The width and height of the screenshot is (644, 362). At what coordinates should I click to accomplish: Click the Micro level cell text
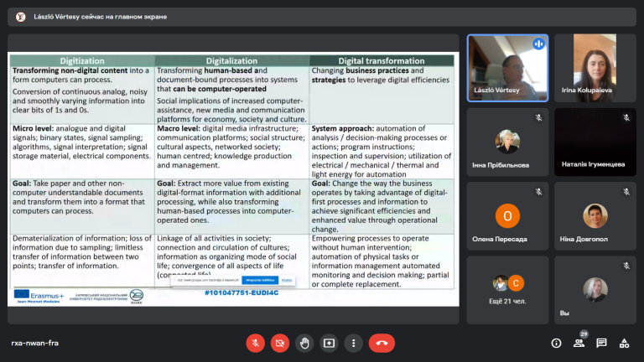pyautogui.click(x=81, y=142)
